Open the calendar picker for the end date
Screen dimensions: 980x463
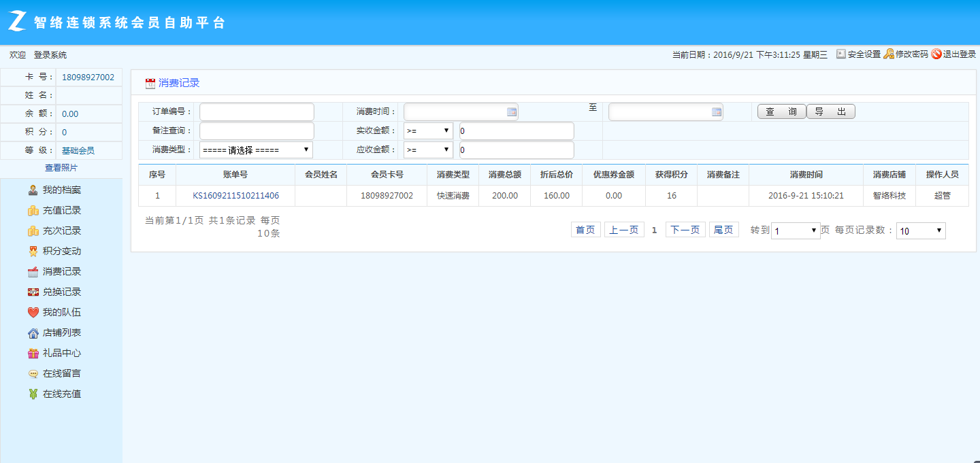[x=717, y=112]
